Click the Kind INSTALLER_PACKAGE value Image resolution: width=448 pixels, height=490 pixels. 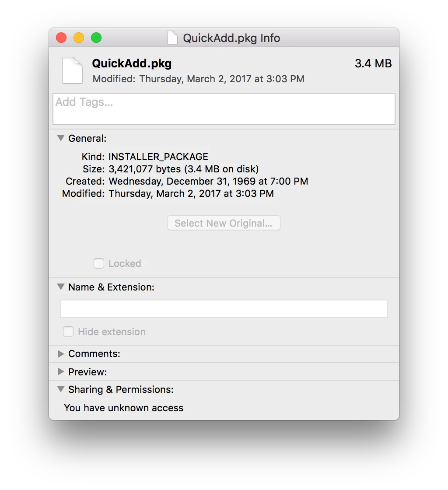[158, 157]
